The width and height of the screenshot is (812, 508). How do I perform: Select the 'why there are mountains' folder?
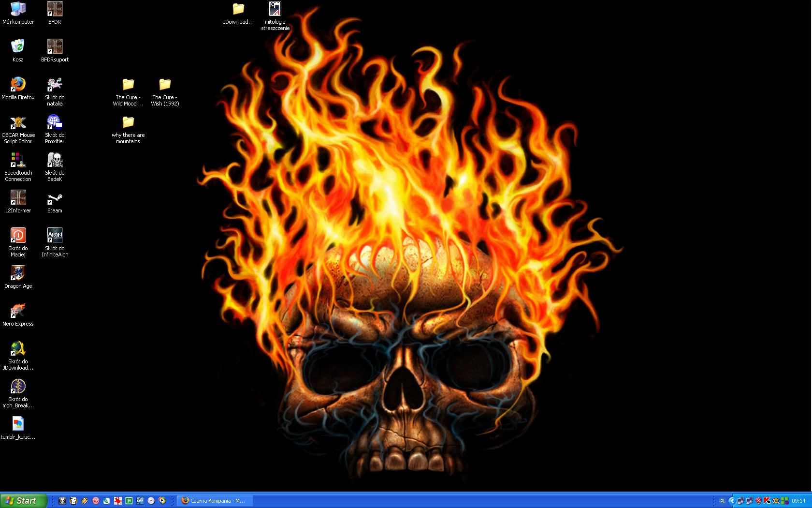[128, 122]
